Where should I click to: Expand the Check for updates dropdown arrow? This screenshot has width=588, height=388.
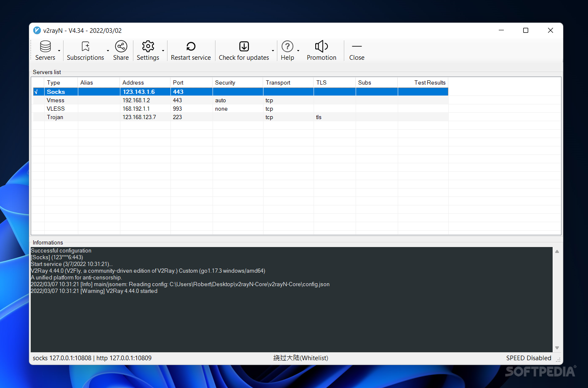(273, 51)
